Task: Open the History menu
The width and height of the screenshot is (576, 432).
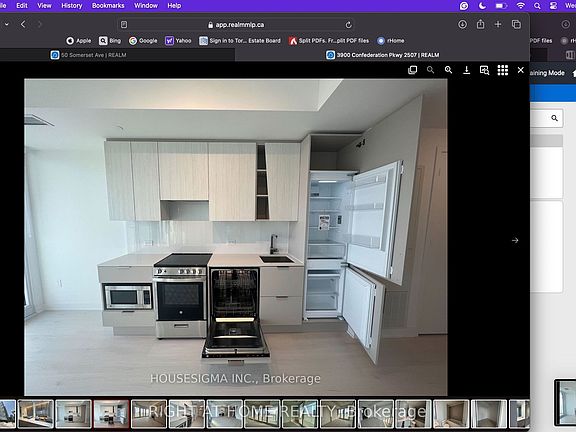Action: click(x=72, y=6)
